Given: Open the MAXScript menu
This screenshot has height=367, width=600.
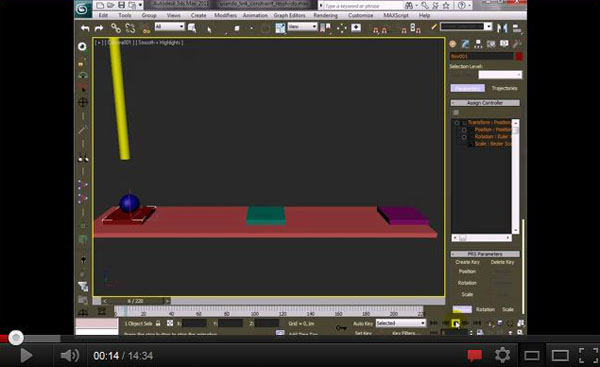Looking at the screenshot, I should click(x=396, y=16).
